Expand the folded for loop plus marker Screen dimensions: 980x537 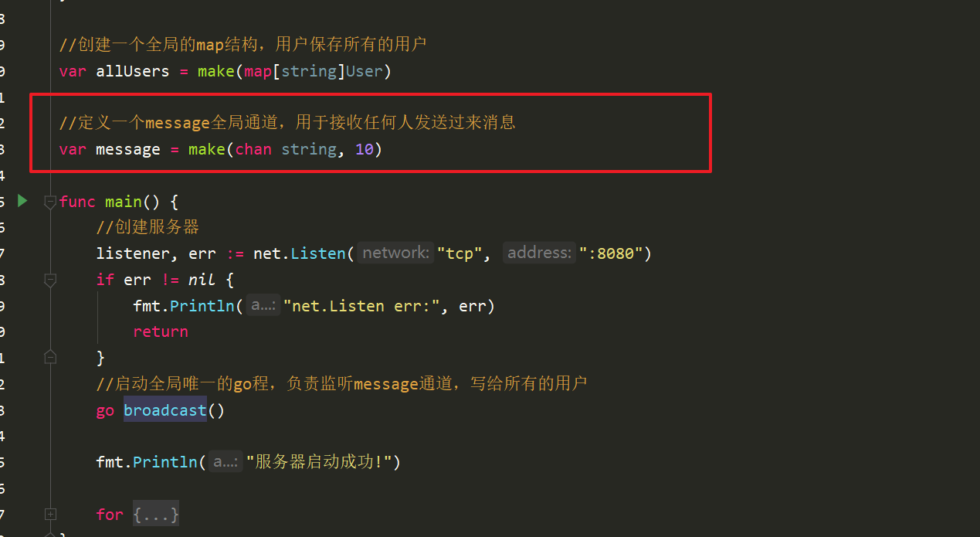click(50, 514)
